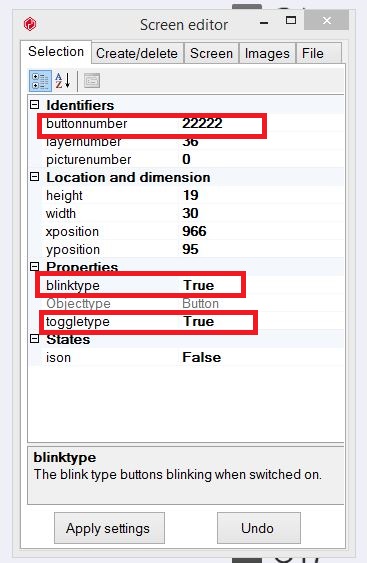Select the picturenumber property
This screenshot has width=367, height=563.
pos(89,159)
